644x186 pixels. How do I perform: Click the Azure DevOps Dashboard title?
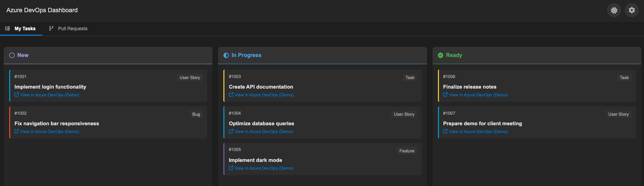coord(42,10)
